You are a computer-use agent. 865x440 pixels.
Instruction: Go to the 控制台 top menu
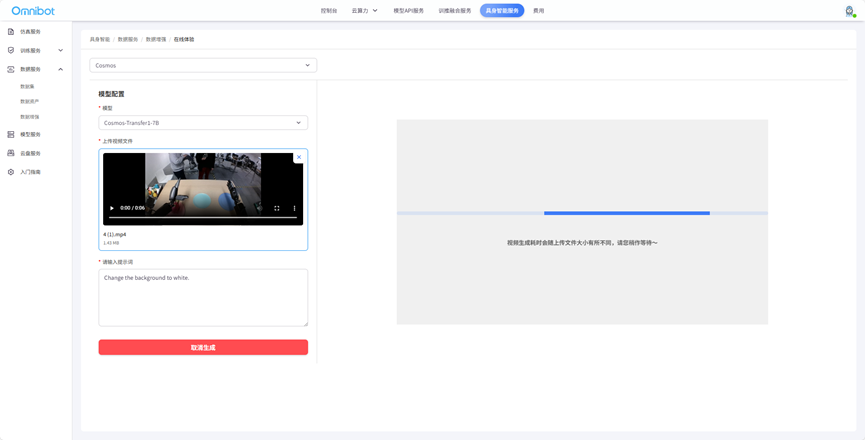pos(329,10)
